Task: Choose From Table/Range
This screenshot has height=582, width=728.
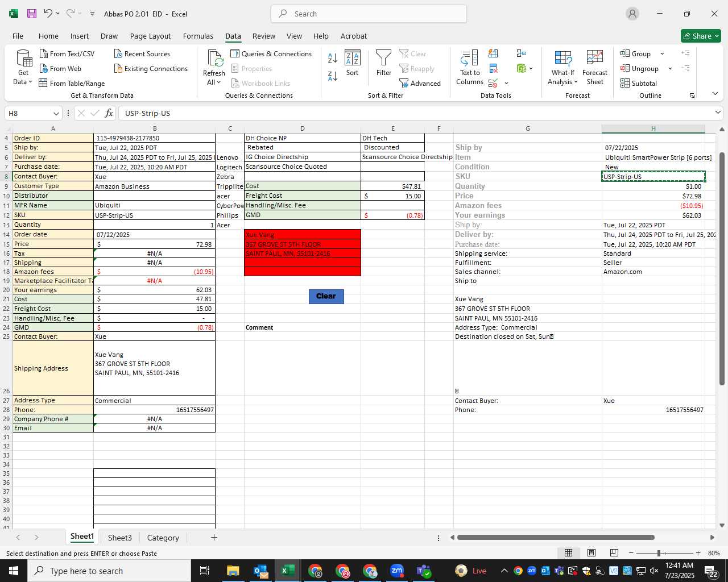Action: tap(72, 83)
